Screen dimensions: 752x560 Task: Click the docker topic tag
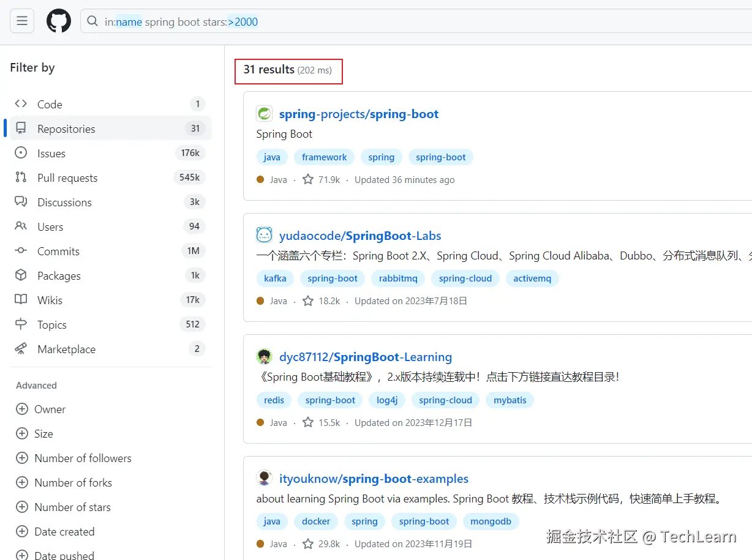point(316,521)
